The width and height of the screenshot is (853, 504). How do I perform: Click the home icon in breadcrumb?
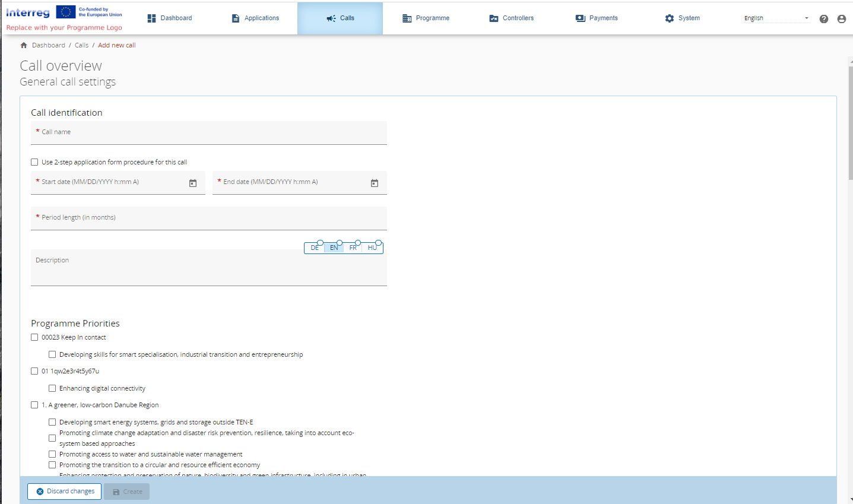pos(24,45)
